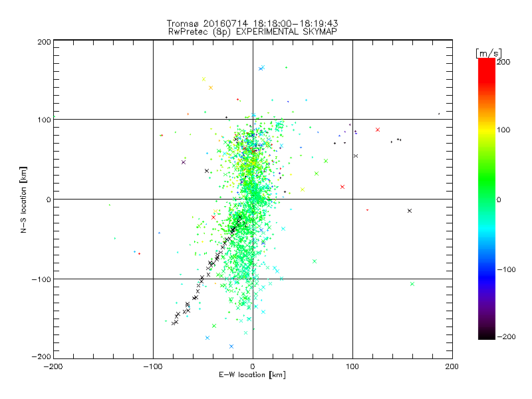The image size is (532, 399).
Task: Click the y-axis tick label '200'
Action: [44, 42]
